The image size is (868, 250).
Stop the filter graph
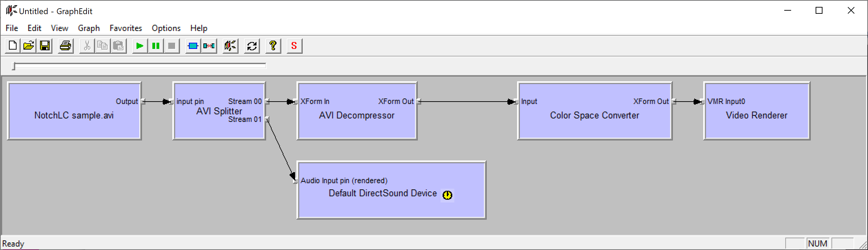click(x=172, y=46)
